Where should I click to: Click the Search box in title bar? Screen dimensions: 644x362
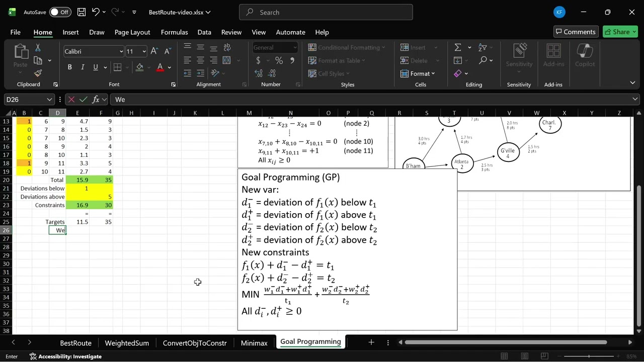click(x=326, y=12)
